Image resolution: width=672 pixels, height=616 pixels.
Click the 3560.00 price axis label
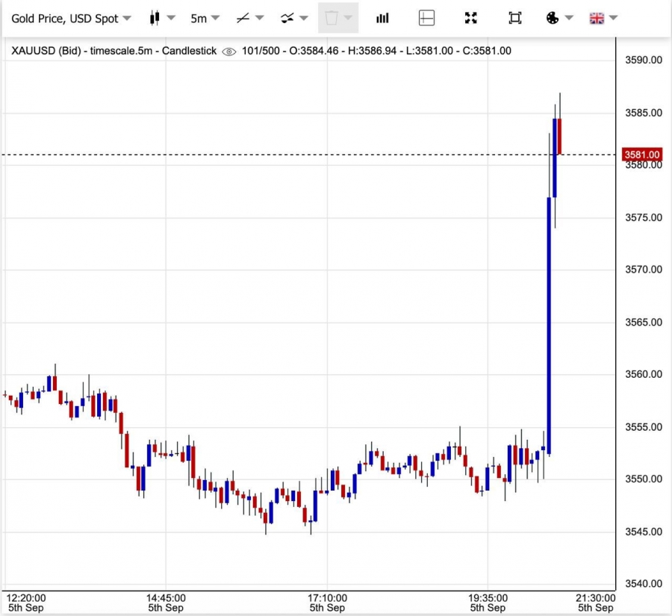tap(644, 374)
